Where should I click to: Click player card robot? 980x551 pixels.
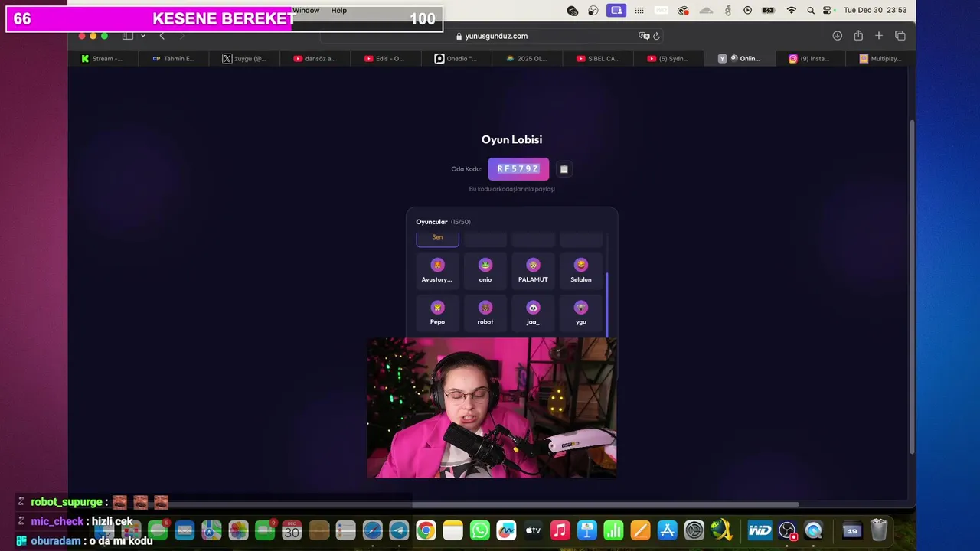click(485, 313)
